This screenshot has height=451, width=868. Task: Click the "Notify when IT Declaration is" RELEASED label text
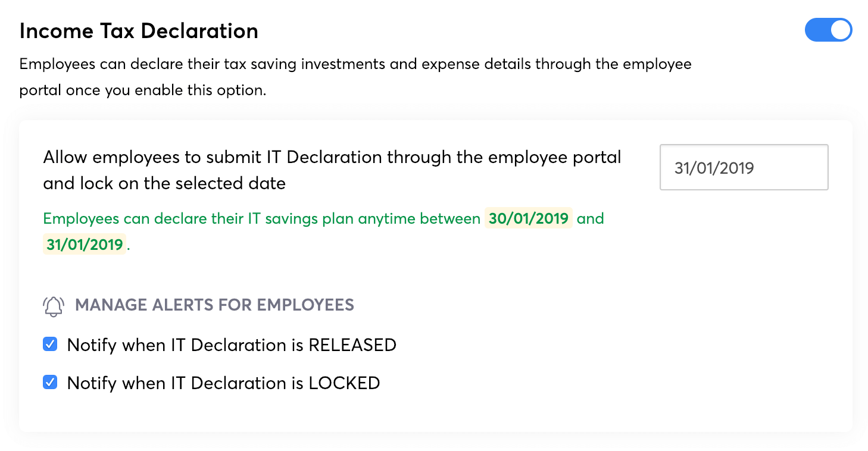[x=185, y=345]
